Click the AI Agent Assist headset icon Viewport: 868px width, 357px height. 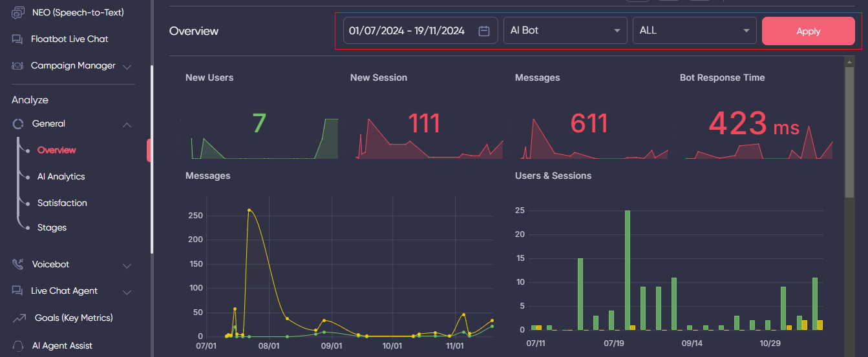18,345
